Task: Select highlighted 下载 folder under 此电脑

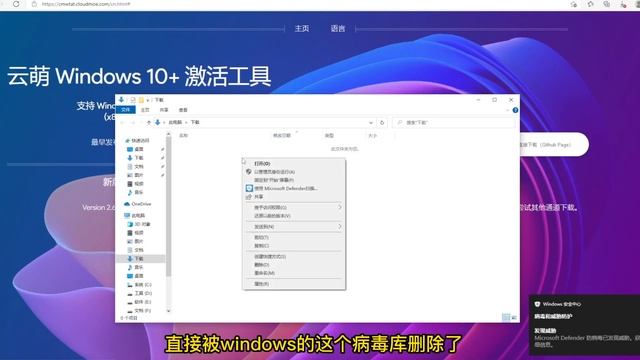Action: click(141, 259)
